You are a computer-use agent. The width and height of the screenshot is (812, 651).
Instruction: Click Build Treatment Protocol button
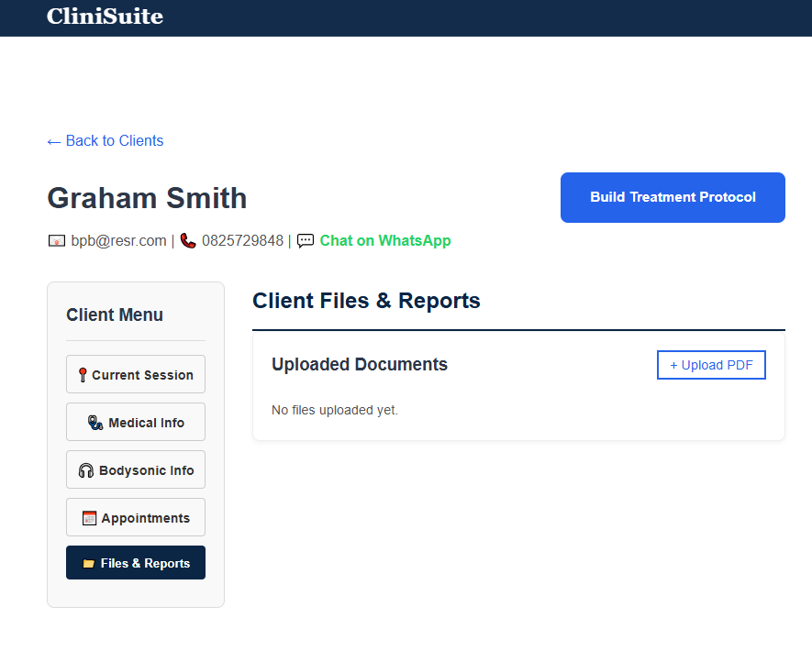pos(673,198)
